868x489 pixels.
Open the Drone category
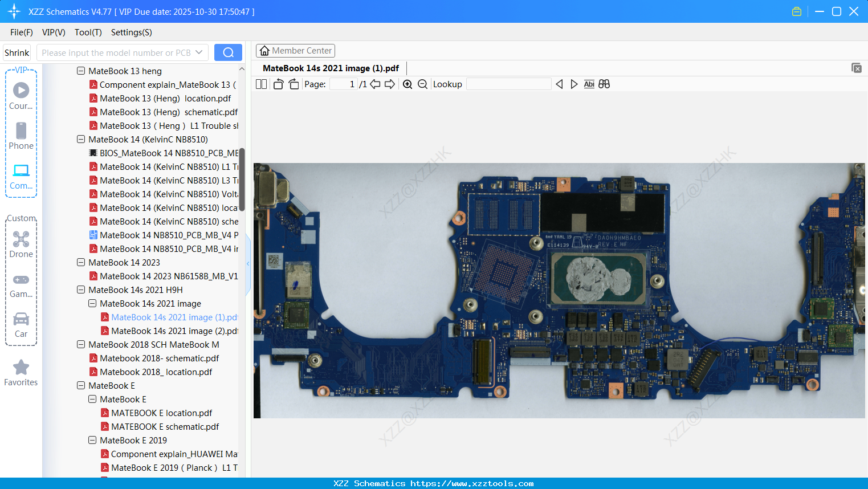(x=21, y=244)
